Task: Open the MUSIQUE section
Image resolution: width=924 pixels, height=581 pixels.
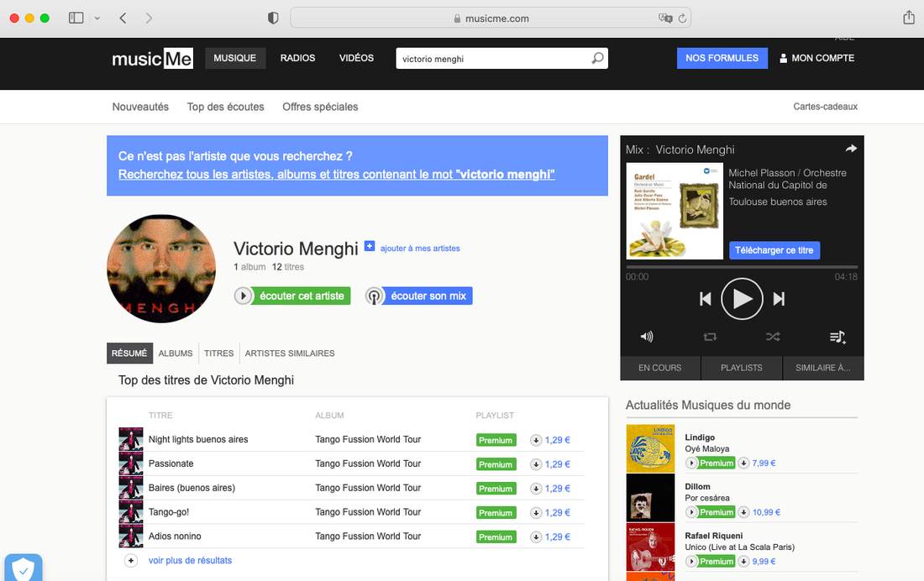Action: (x=235, y=58)
